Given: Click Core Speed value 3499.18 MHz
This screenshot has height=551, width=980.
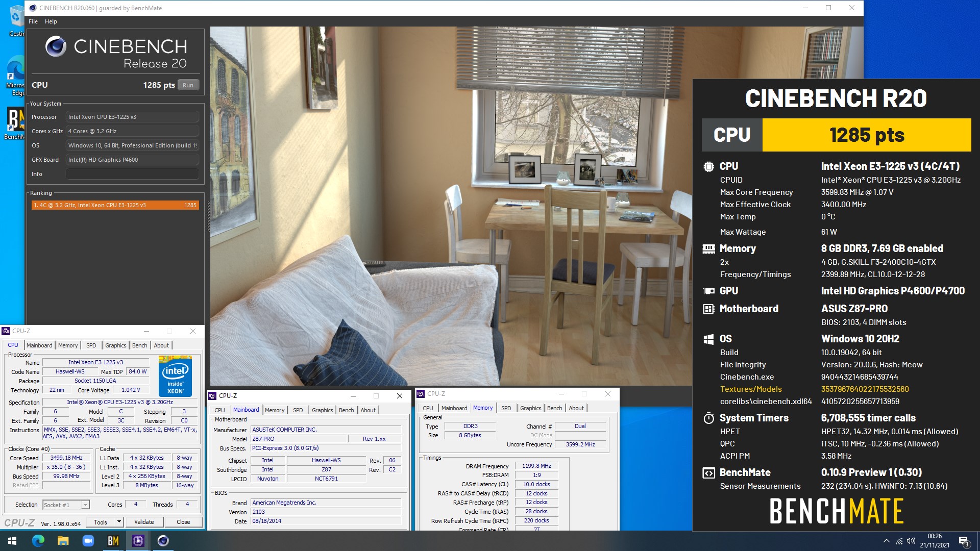Looking at the screenshot, I should pyautogui.click(x=66, y=458).
